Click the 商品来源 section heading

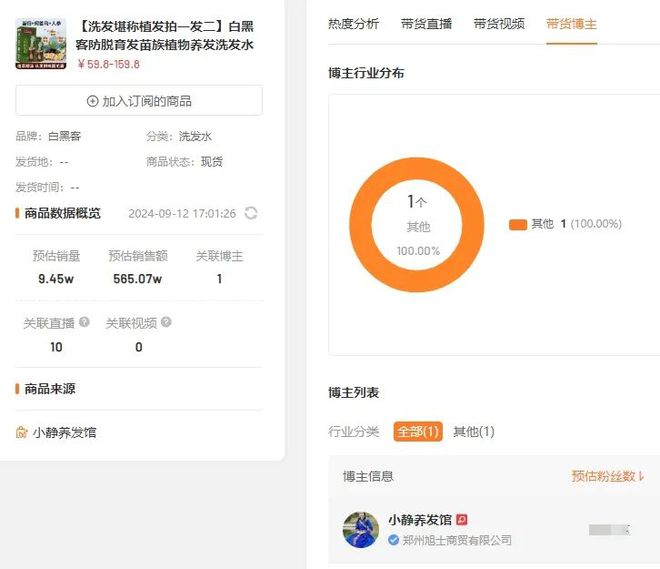[50, 388]
